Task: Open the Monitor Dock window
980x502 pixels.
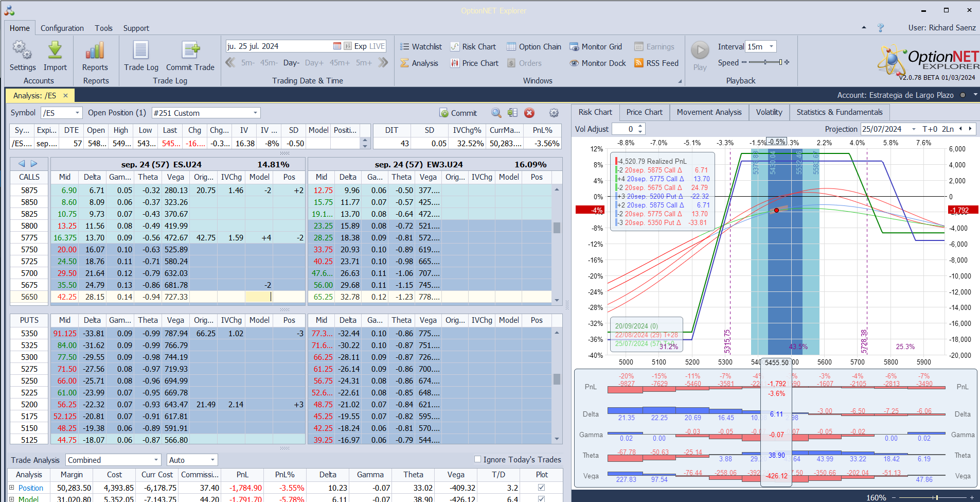Action: click(x=598, y=63)
